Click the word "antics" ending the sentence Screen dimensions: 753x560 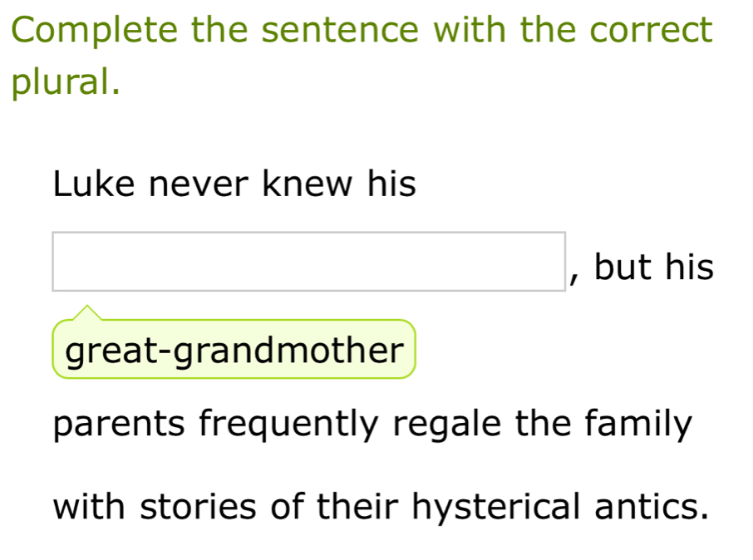650,504
